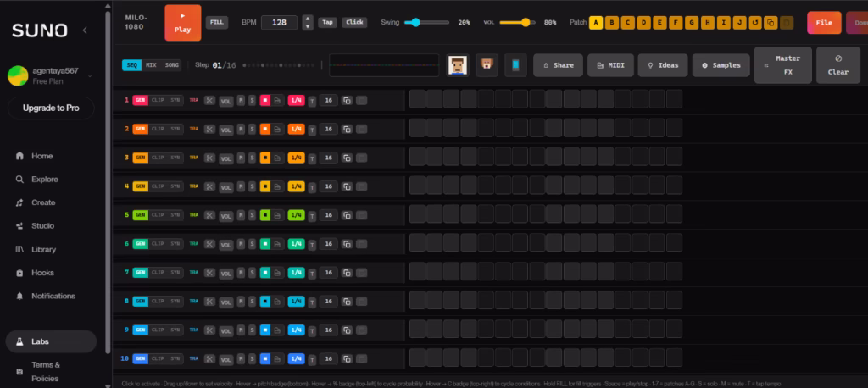The image size is (868, 388).
Task: Copy the current patch with the copy icon
Action: coord(771,23)
